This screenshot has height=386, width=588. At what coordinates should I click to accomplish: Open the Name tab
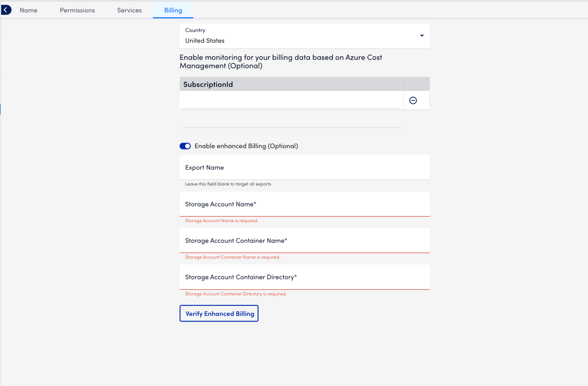[28, 10]
